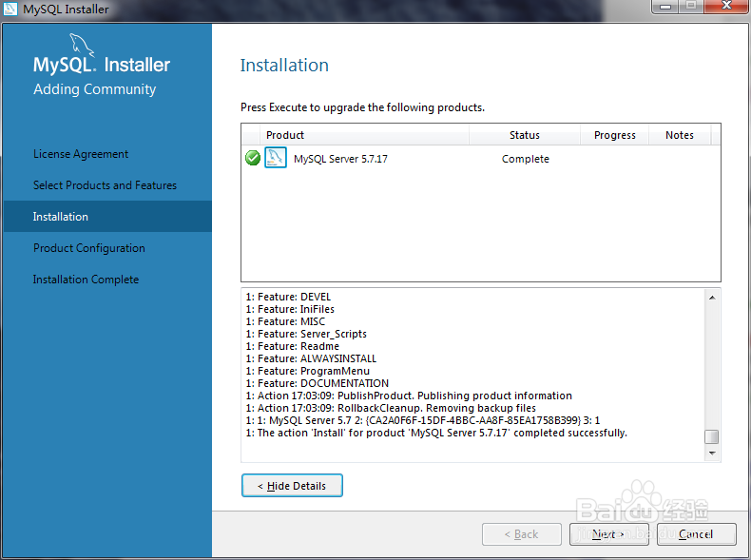
Task: Click the 'Feature: DOCUMENTATION' log line
Action: point(318,383)
